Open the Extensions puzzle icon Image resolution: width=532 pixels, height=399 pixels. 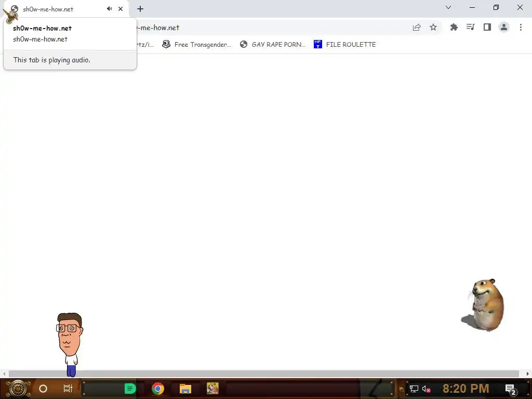point(454,27)
